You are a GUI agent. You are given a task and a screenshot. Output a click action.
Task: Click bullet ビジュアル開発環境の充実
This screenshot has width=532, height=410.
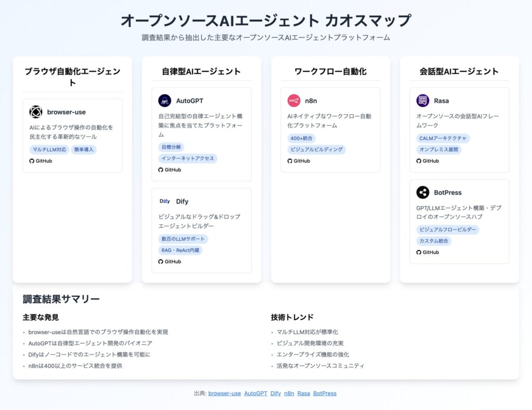310,343
